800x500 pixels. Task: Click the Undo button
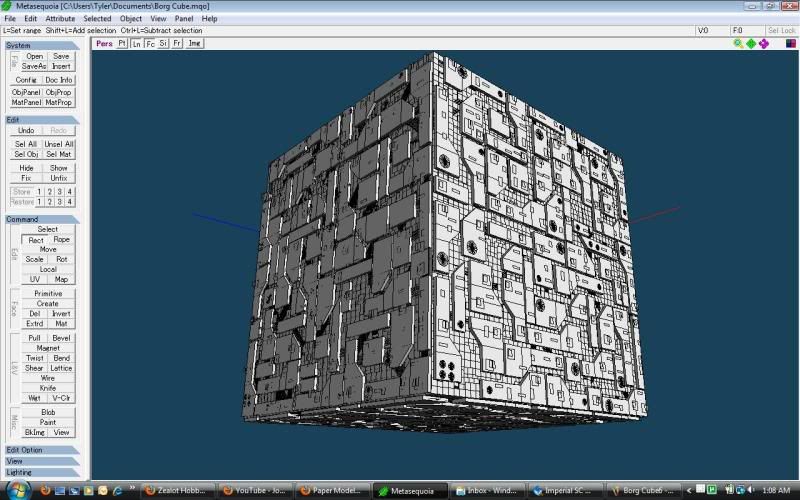[x=26, y=131]
